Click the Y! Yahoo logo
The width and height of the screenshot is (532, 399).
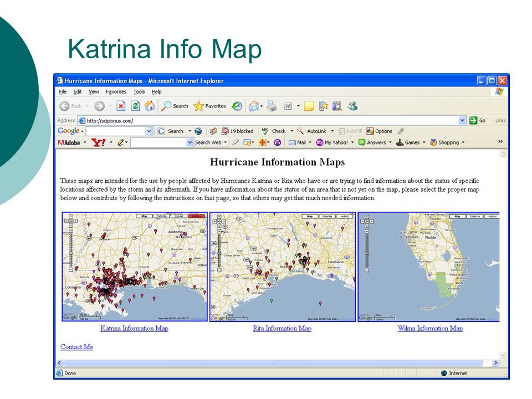(99, 142)
